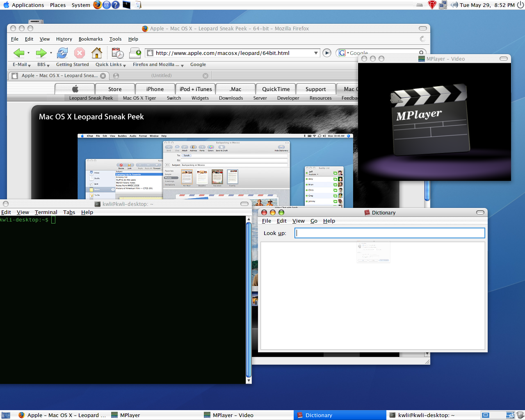Screen dimensions: 525x420
Task: Focus the Dictionary Look up field
Action: point(390,233)
